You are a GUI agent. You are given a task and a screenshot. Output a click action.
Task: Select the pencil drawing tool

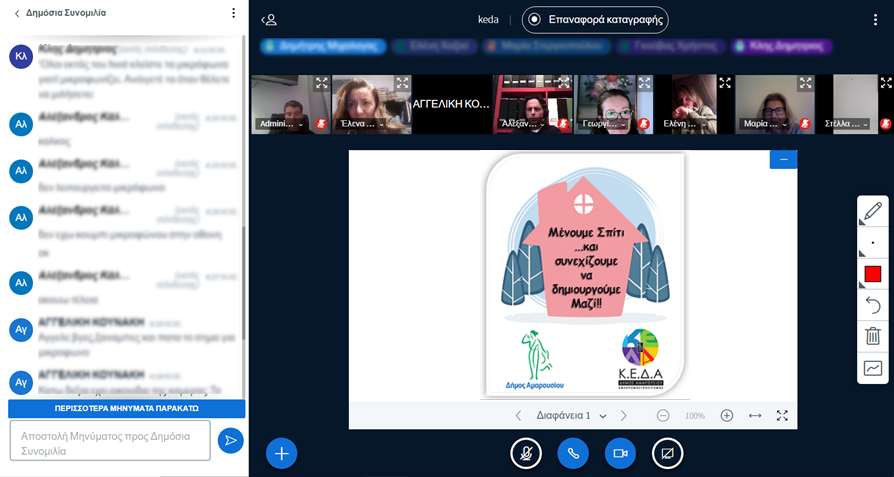(x=872, y=211)
